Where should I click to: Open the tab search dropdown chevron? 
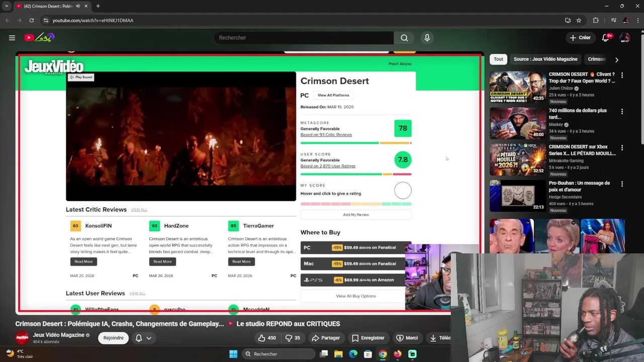point(6,6)
